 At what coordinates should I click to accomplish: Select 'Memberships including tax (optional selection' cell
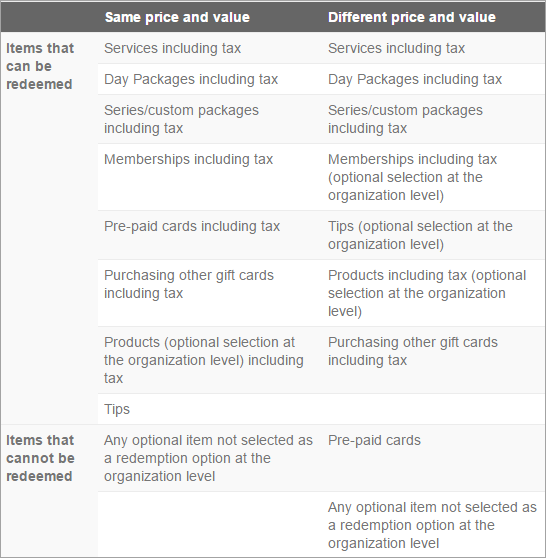412,177
